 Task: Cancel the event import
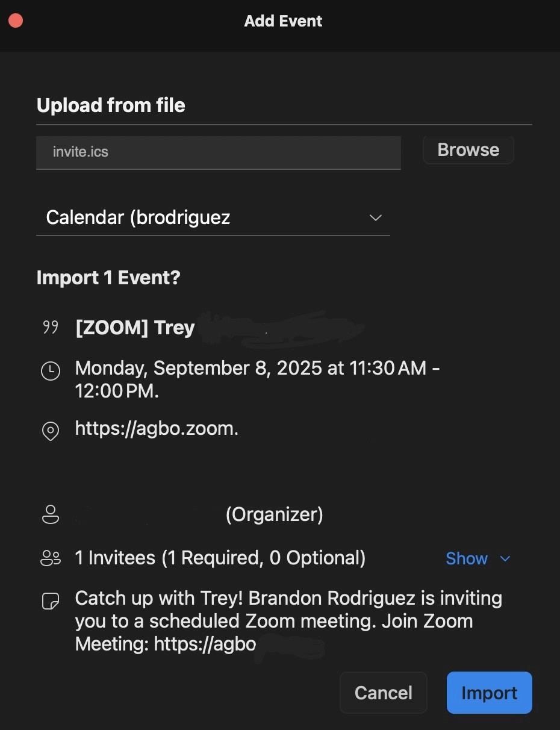384,693
